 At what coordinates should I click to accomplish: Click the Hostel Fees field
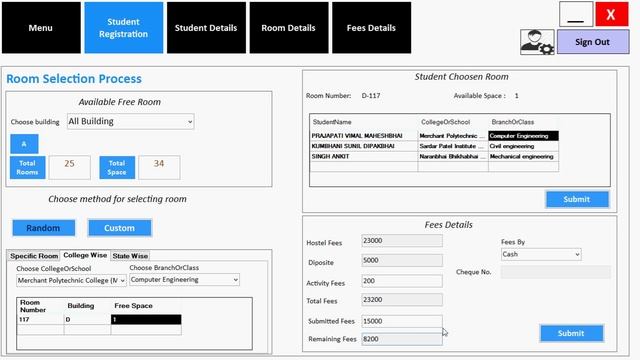402,241
